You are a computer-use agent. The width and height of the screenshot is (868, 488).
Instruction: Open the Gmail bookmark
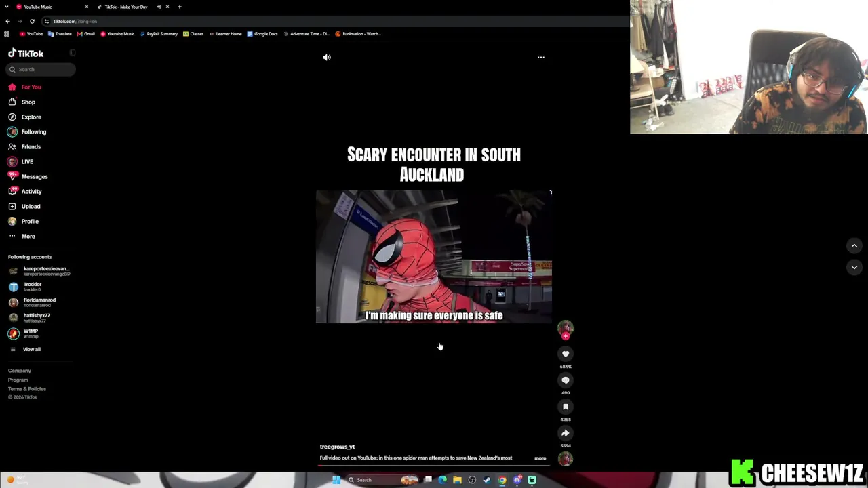coord(86,34)
